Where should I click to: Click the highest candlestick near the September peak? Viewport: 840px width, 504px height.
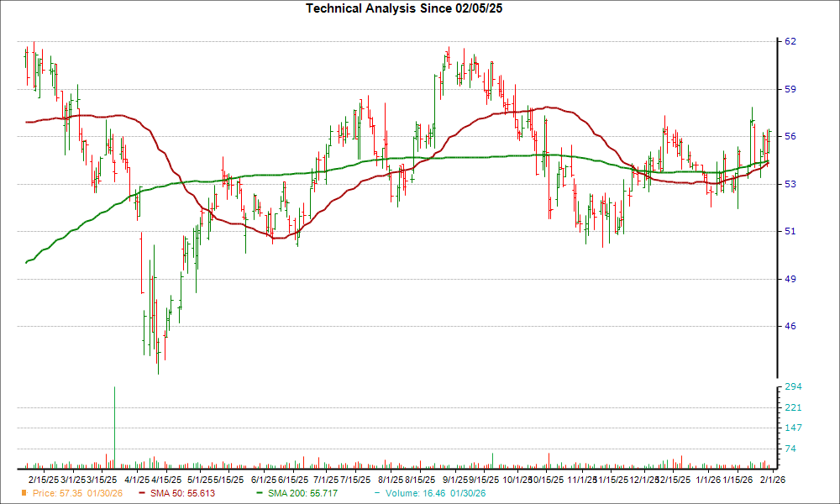tap(449, 59)
